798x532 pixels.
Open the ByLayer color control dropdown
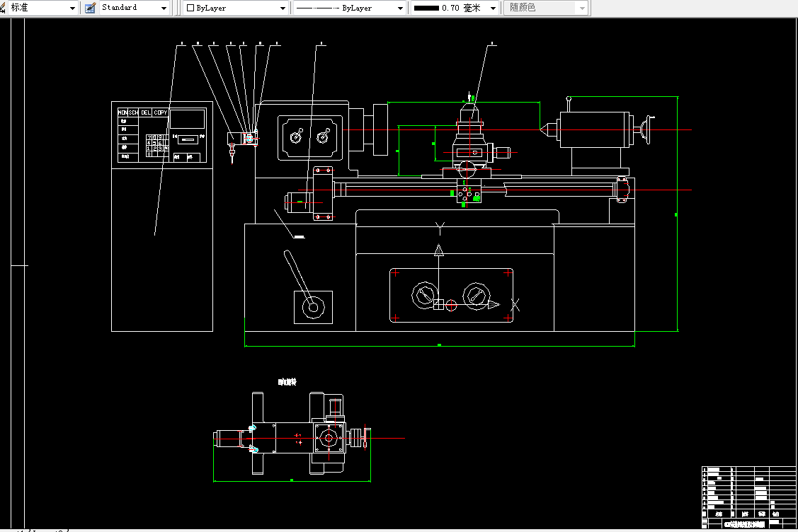(x=283, y=8)
